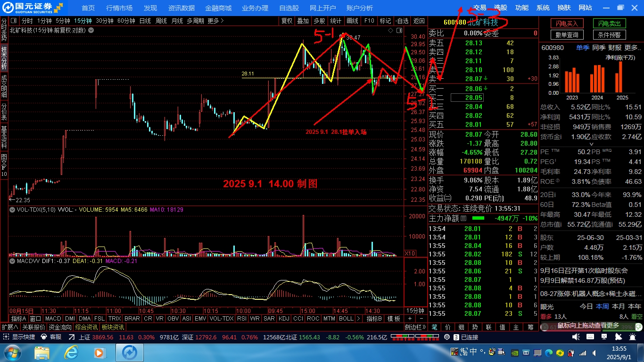644x362 pixels.
Task: Switch to 15分钟 period
Action: coord(83,21)
